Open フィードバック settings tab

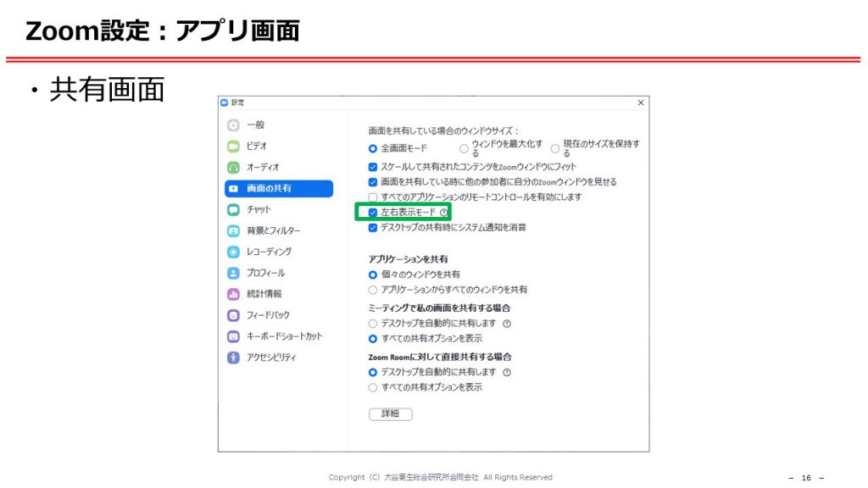pyautogui.click(x=279, y=315)
